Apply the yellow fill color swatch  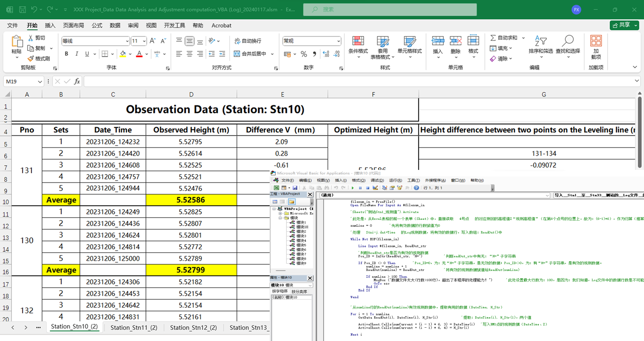tap(123, 54)
